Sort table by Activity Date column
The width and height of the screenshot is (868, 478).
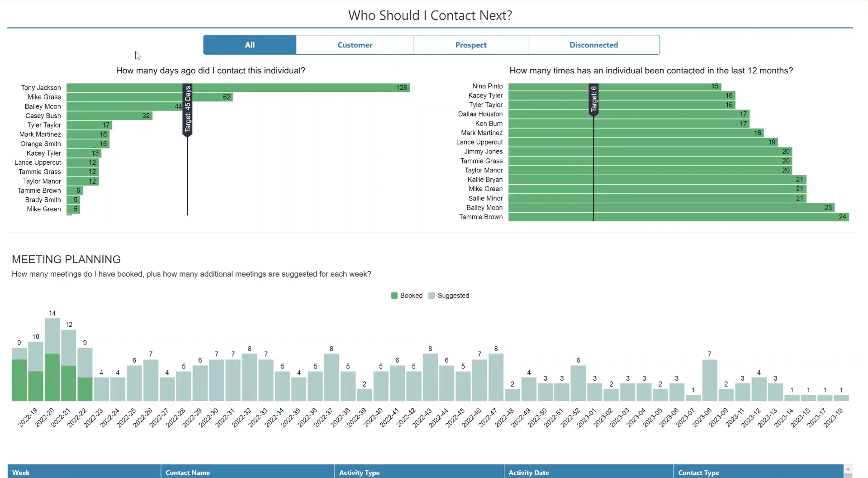(x=528, y=472)
